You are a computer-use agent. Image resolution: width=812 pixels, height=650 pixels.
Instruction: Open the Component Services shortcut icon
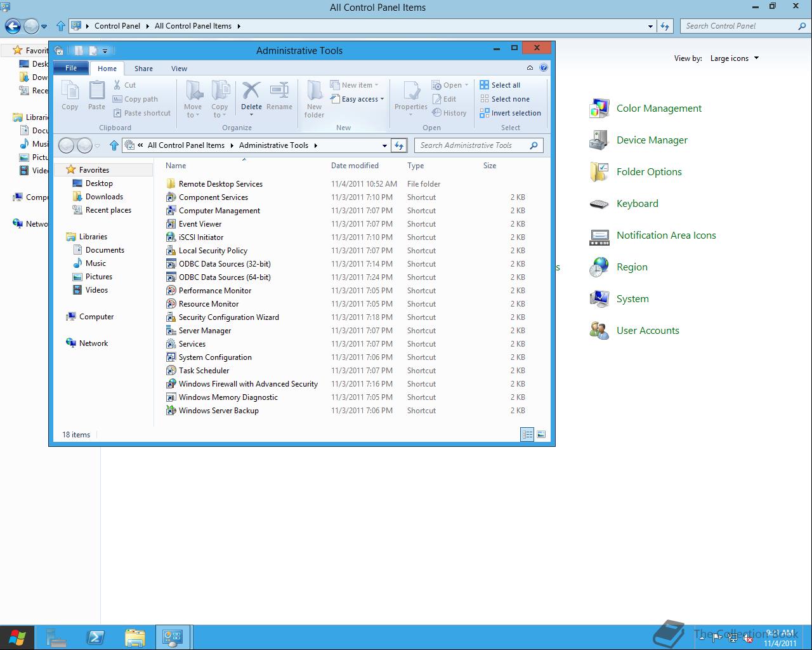coord(171,197)
